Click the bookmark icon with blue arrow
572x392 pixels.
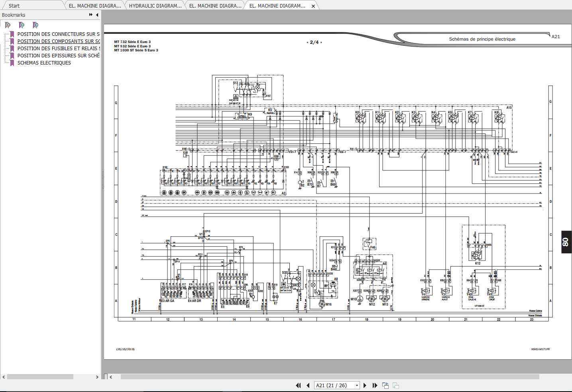35,25
